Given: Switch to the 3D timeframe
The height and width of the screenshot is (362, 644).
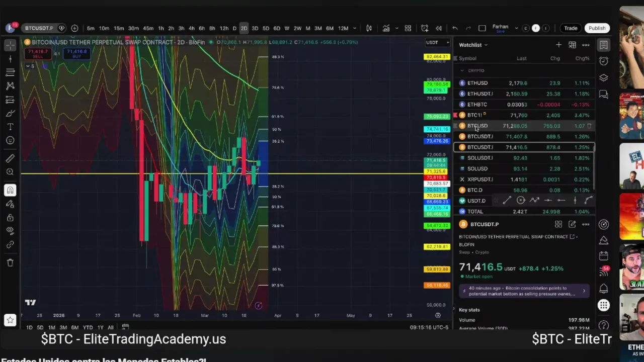Looking at the screenshot, I should point(255,28).
